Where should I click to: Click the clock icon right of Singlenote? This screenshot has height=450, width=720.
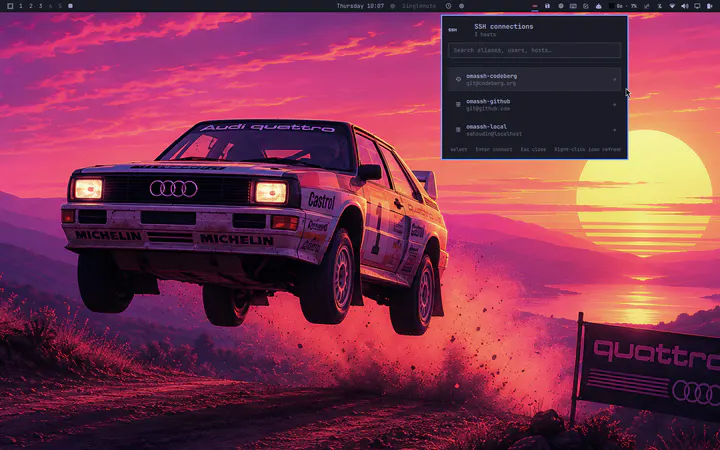tap(448, 6)
